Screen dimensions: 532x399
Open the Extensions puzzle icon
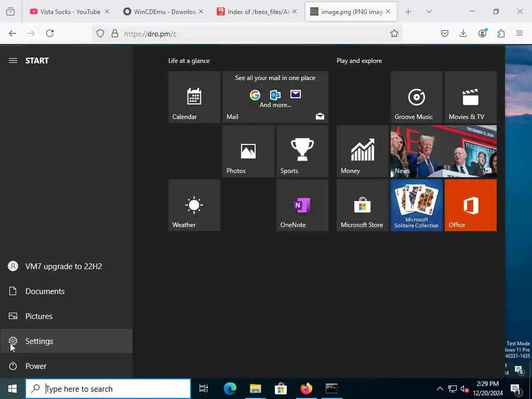[501, 33]
